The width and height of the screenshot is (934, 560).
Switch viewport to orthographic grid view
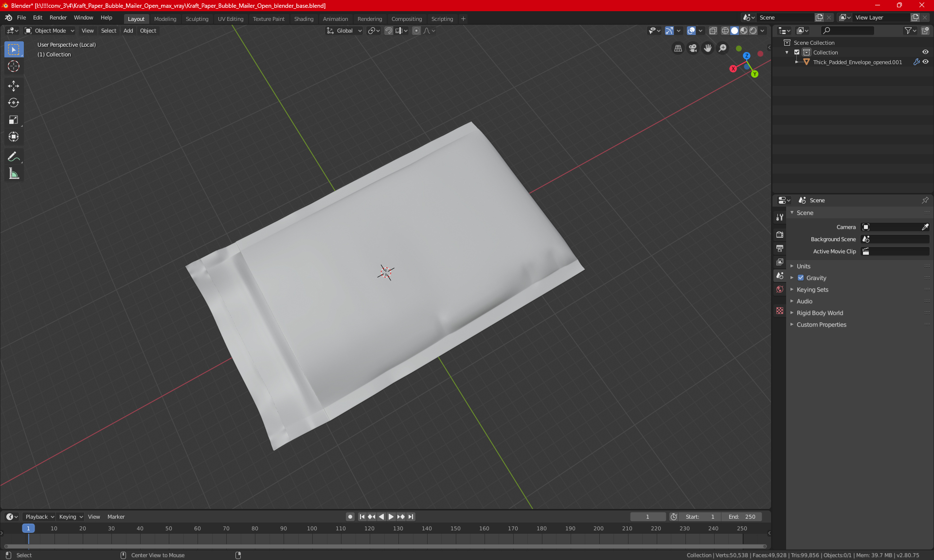tap(678, 48)
